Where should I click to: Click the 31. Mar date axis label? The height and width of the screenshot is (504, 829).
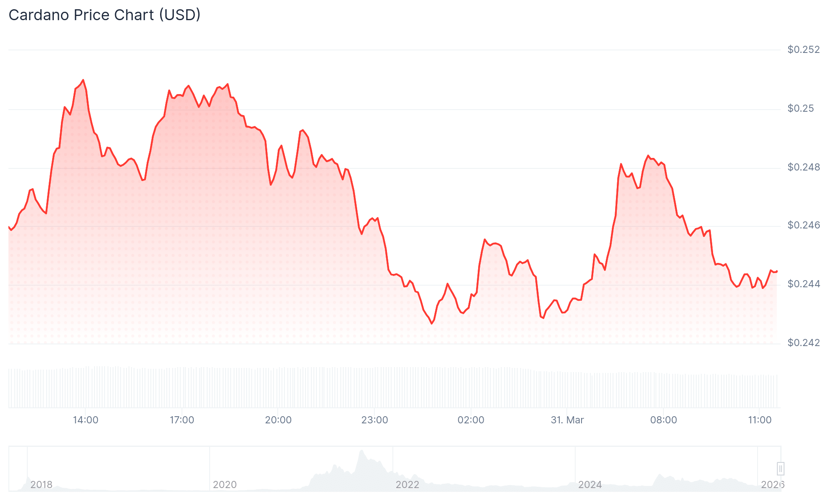point(567,420)
